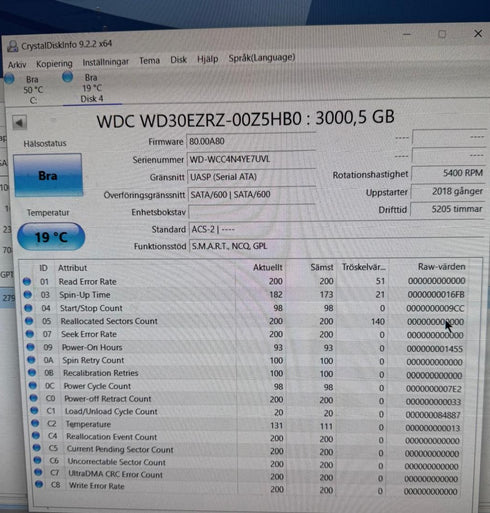Click the status dot for Spin Retry Count
The image size is (490, 513).
[x=31, y=360]
